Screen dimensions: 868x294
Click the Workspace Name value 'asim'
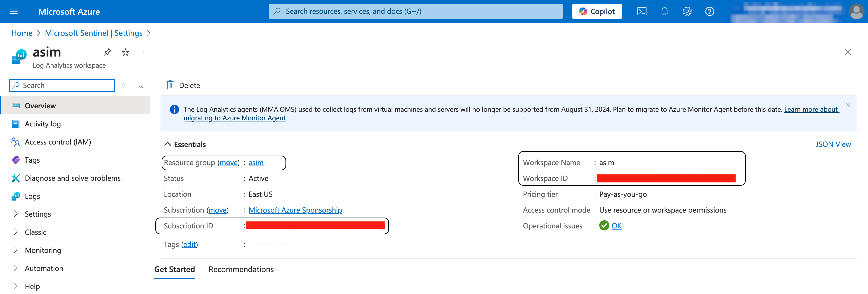(606, 163)
